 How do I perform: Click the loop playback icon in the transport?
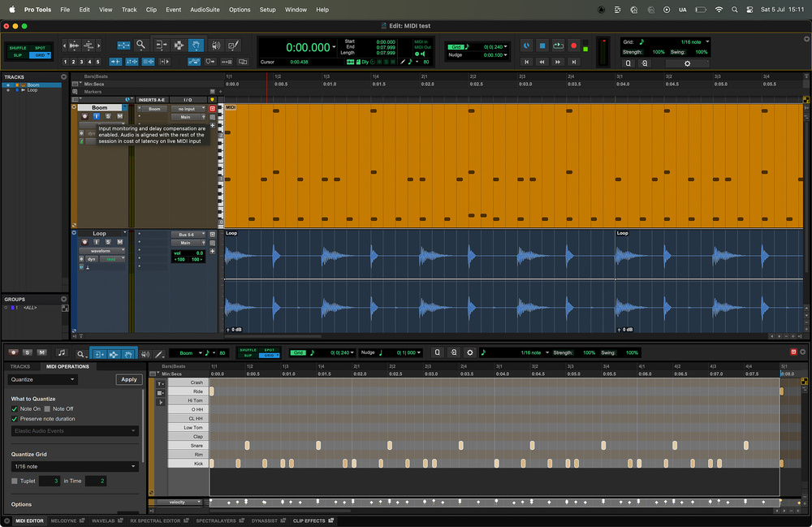(x=558, y=46)
